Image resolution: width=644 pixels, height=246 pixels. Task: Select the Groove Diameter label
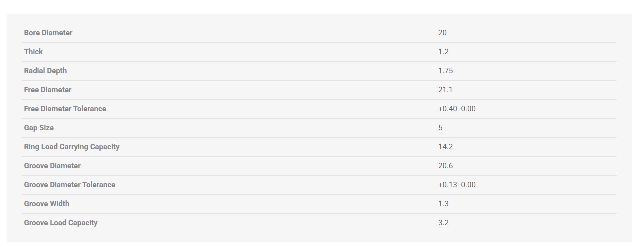coord(52,166)
